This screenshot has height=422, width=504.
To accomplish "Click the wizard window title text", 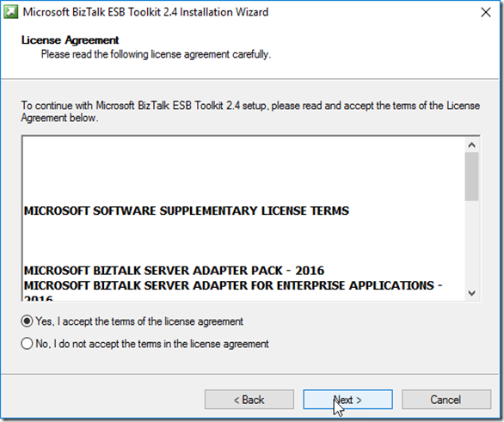I will tap(145, 12).
